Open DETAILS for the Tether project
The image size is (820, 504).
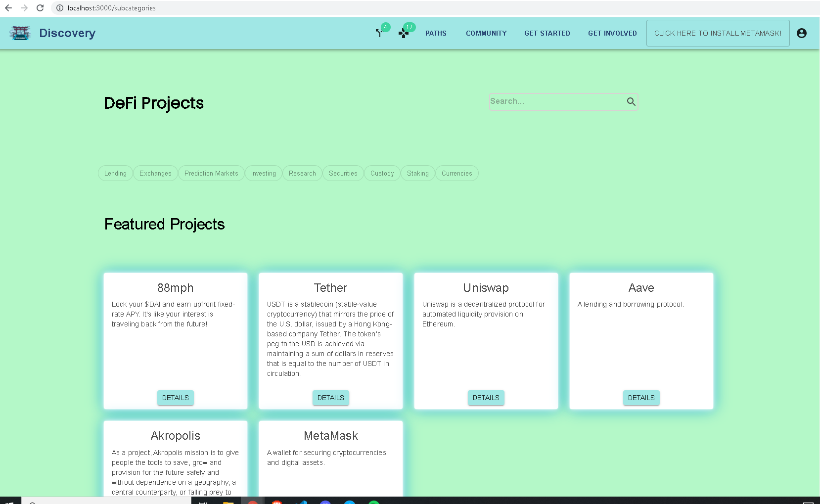click(x=331, y=398)
